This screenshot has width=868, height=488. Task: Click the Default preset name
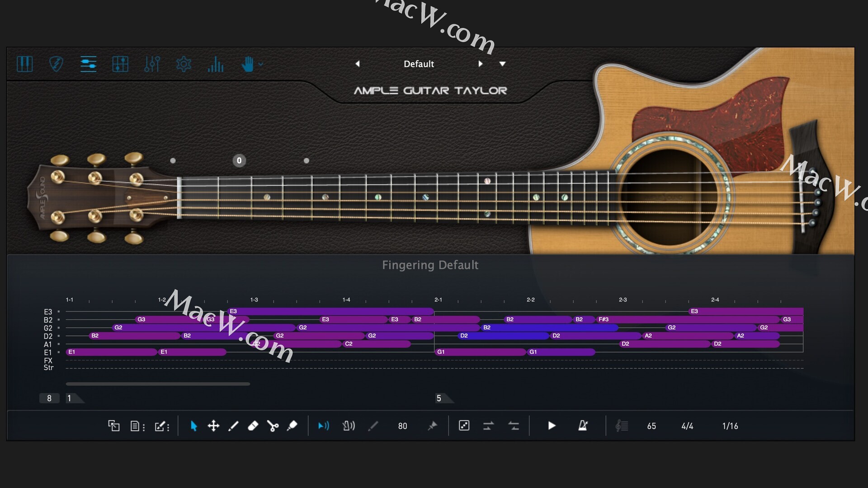click(x=419, y=64)
